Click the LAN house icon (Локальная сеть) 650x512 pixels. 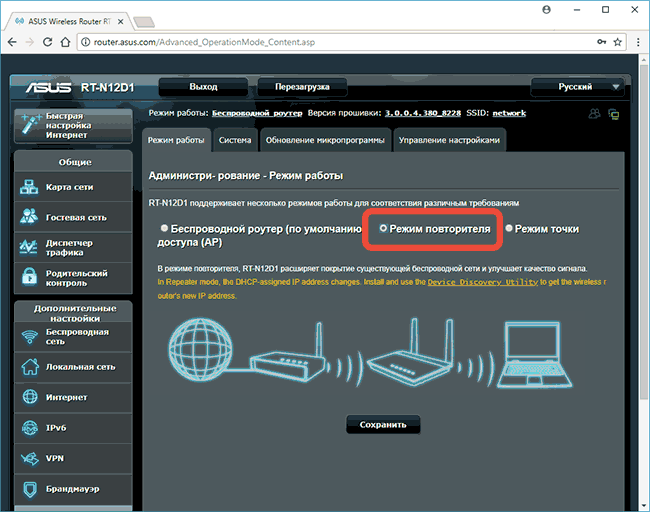(x=30, y=367)
